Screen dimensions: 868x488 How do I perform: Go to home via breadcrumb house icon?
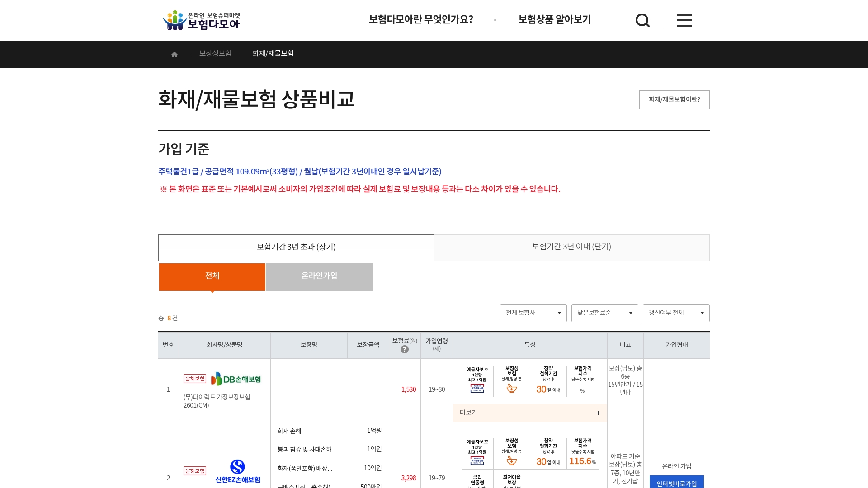coord(175,55)
